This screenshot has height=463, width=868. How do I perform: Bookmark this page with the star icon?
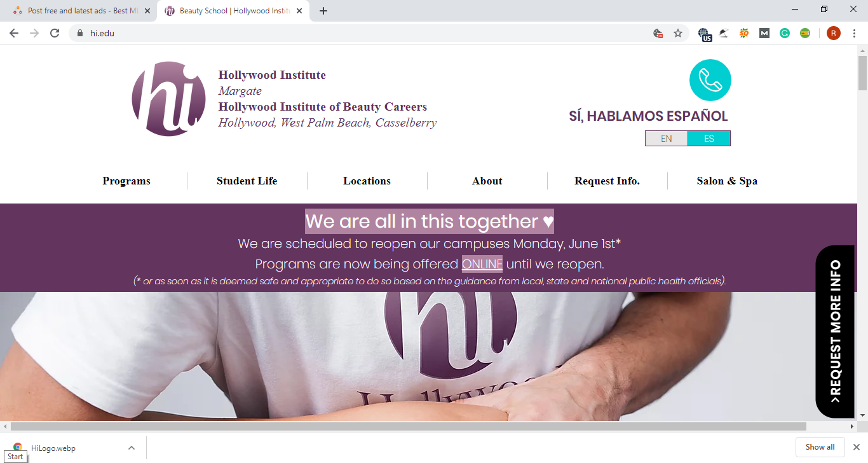[678, 33]
